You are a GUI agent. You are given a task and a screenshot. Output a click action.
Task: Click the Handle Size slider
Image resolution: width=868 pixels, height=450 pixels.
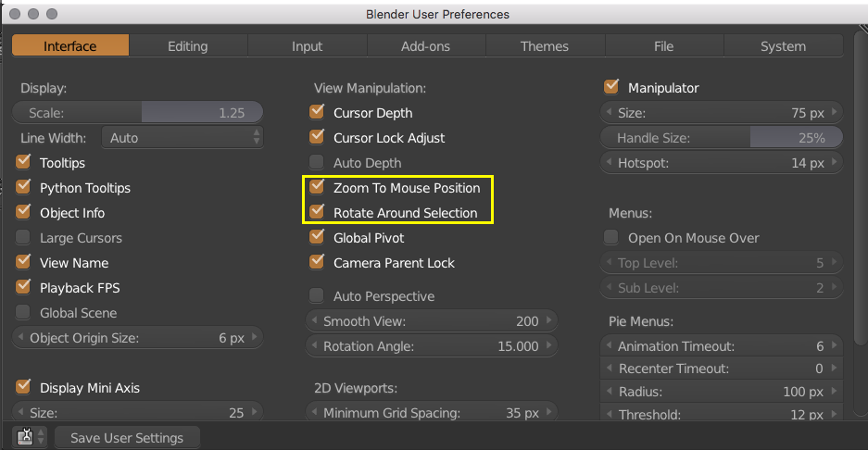click(722, 138)
